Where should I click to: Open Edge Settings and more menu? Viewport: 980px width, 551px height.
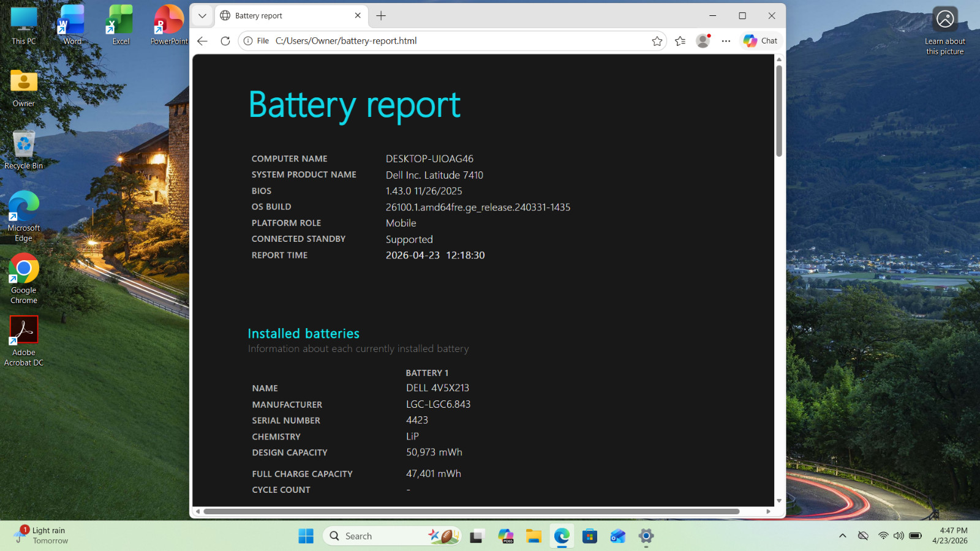726,41
